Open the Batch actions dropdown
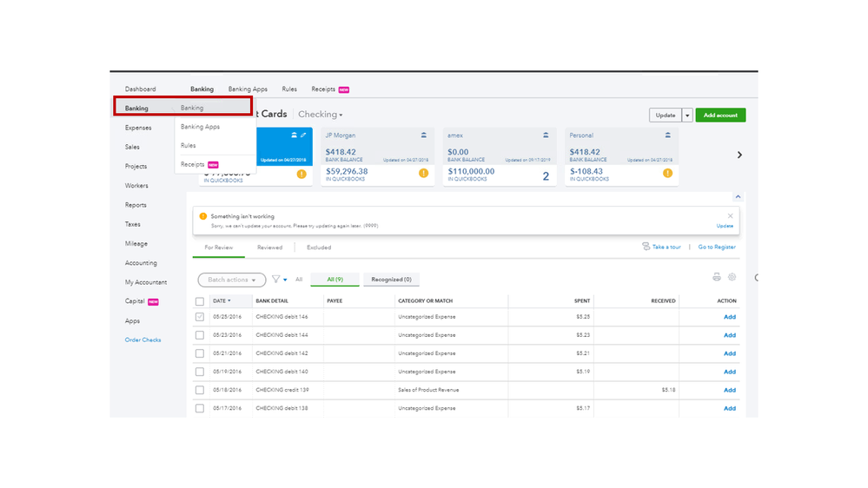Viewport: 868px width, 488px height. pyautogui.click(x=232, y=280)
